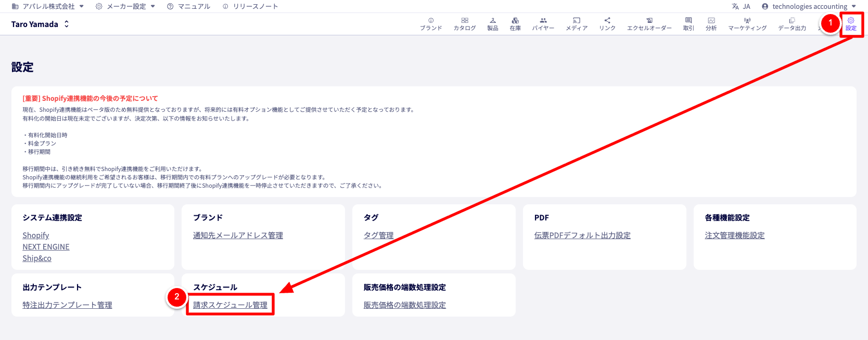Open the Shopify integration link
The width and height of the screenshot is (868, 340).
(x=36, y=236)
